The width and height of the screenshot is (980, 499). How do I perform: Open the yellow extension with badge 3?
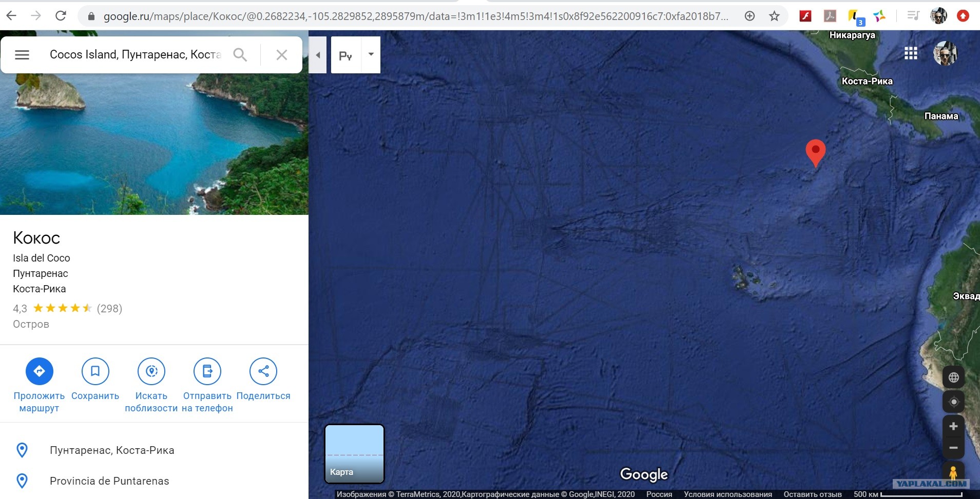click(x=856, y=17)
